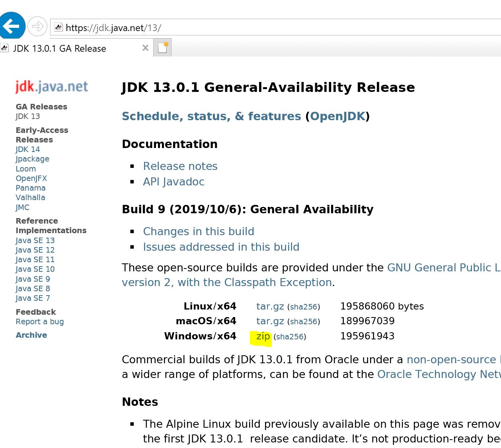
Task: Open Java SE 7 reference implementation
Action: (33, 298)
